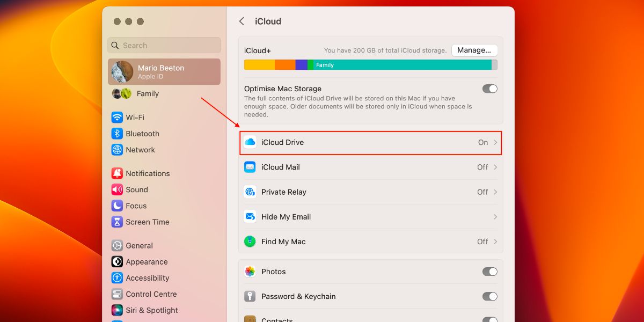Click the Accessibility icon
This screenshot has height=322, width=644.
click(x=117, y=277)
